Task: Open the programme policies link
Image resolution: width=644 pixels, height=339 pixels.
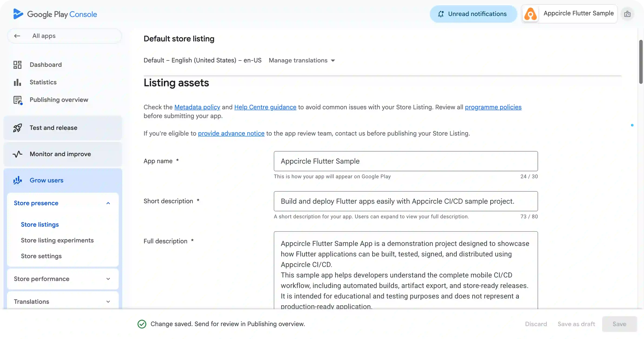Action: 493,107
